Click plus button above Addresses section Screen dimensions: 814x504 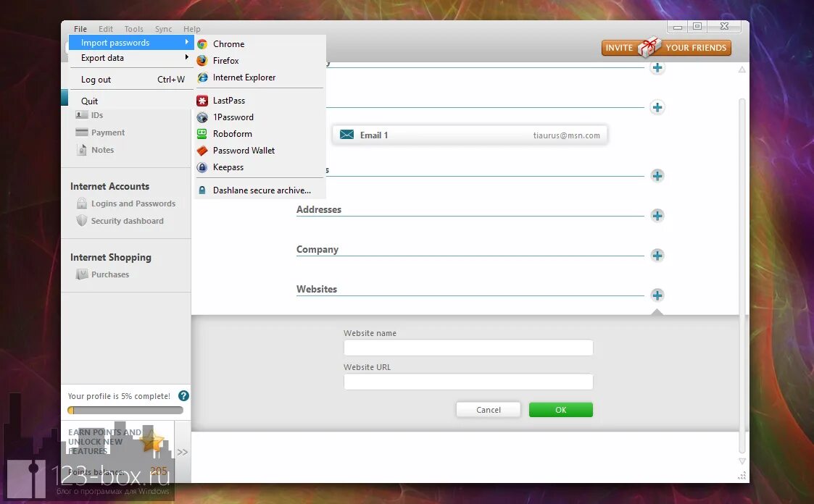coord(657,175)
